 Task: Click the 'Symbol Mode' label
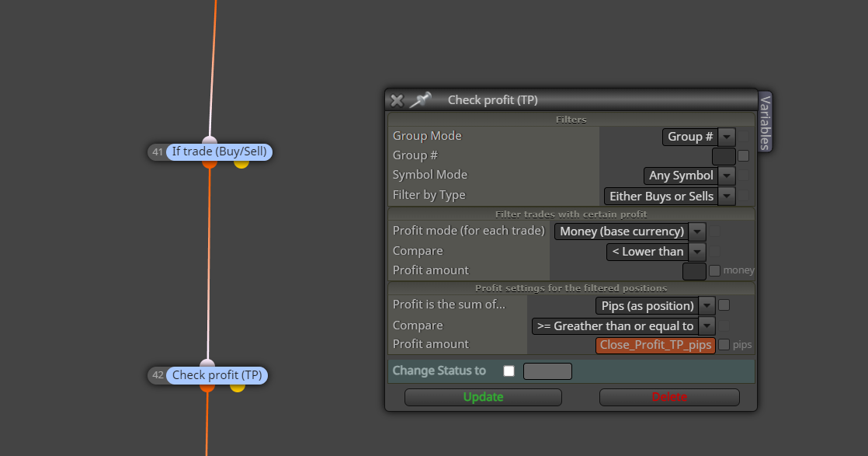pyautogui.click(x=430, y=175)
